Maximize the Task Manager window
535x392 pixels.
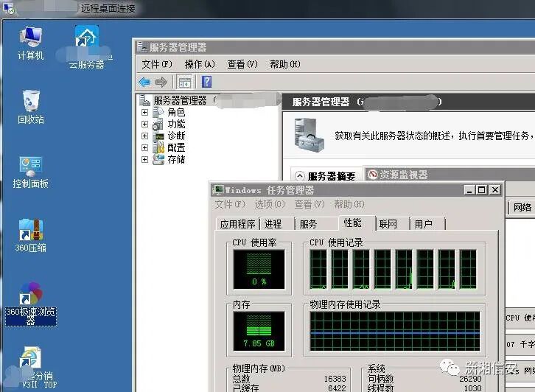[482, 189]
